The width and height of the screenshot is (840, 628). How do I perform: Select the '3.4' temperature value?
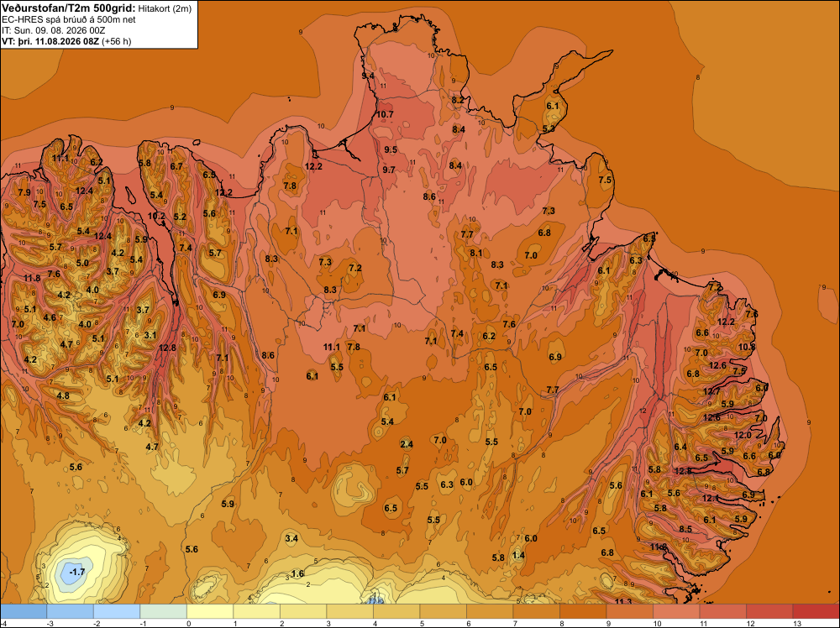tap(291, 538)
